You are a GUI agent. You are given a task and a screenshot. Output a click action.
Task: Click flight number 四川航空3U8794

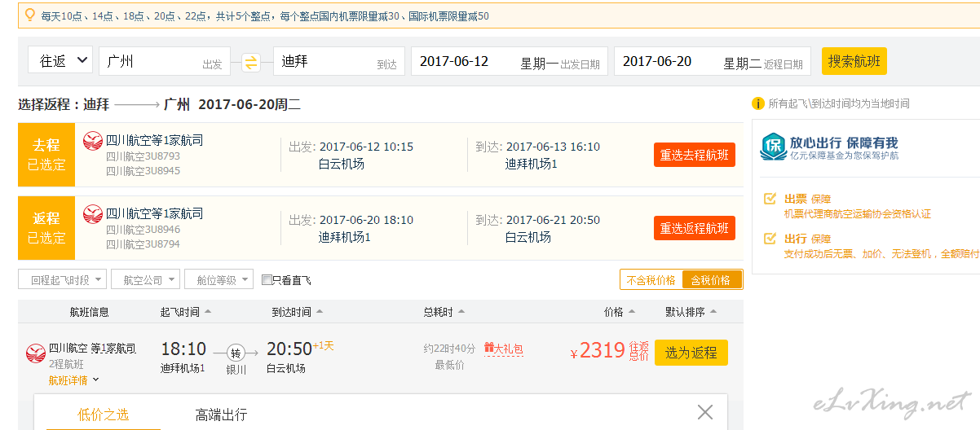point(143,244)
